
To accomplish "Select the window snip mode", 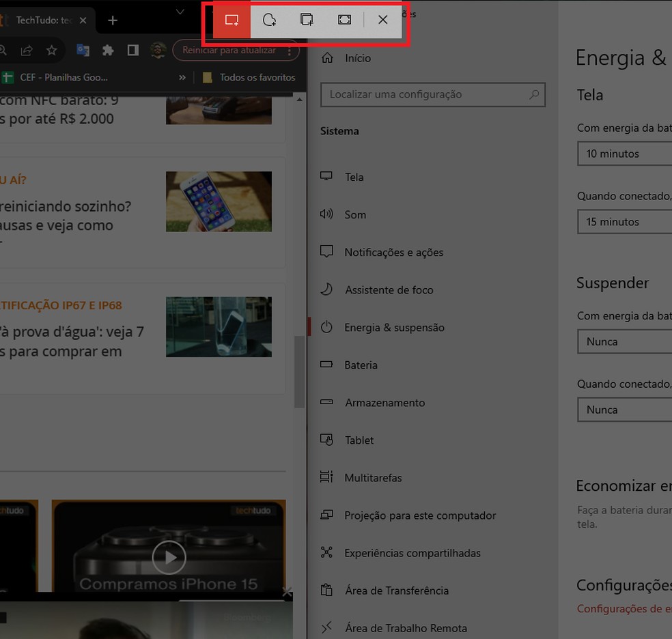I will pyautogui.click(x=307, y=20).
